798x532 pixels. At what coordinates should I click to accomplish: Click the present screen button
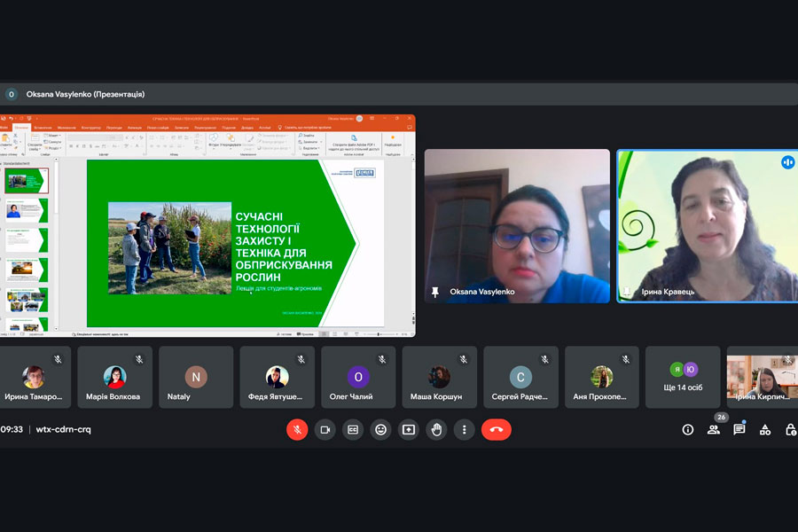tap(409, 430)
